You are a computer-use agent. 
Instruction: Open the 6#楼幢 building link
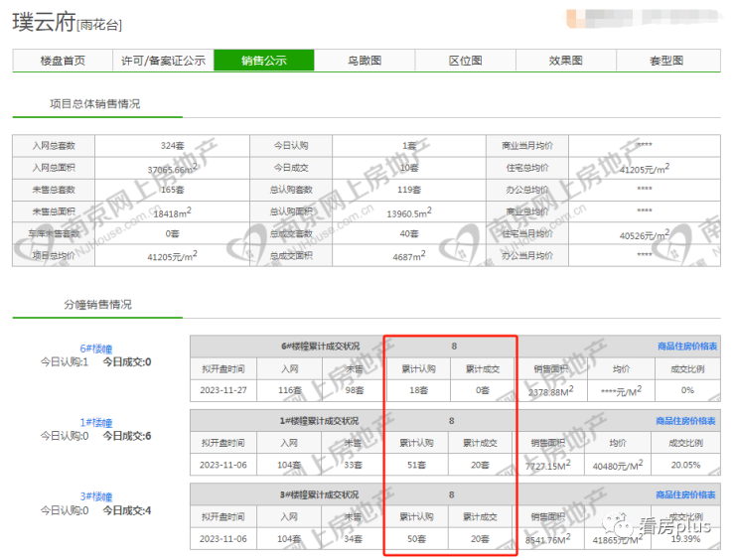pyautogui.click(x=96, y=349)
